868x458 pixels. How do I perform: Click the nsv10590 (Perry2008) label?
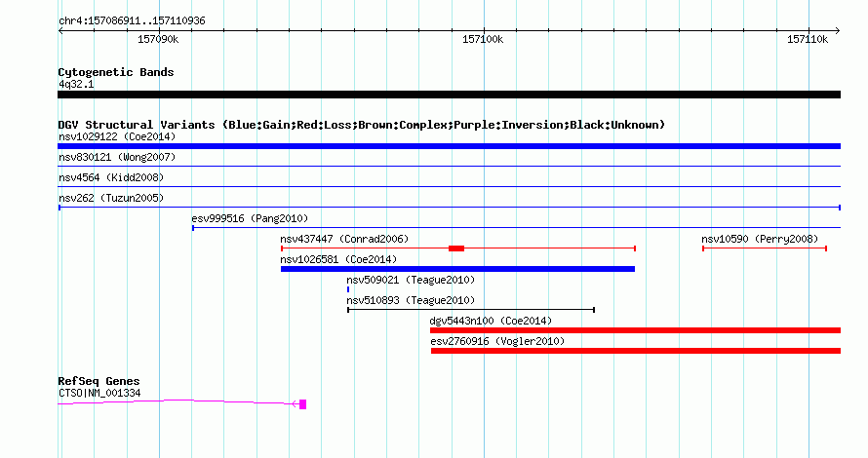[760, 239]
